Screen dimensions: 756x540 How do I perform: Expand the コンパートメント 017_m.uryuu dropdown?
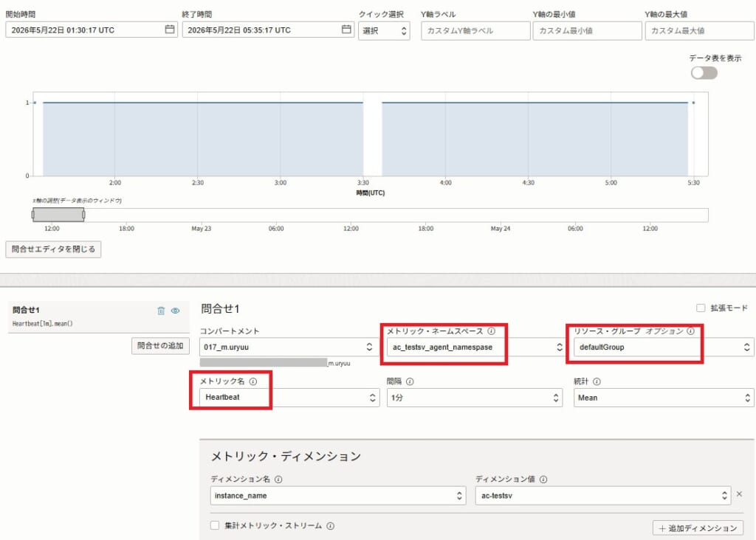[x=289, y=347]
